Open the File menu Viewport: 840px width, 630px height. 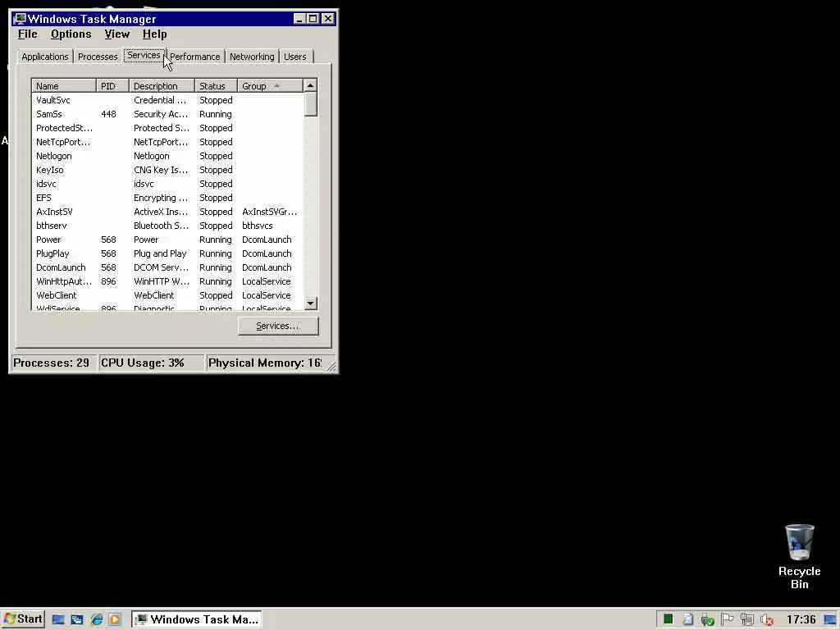coord(27,34)
